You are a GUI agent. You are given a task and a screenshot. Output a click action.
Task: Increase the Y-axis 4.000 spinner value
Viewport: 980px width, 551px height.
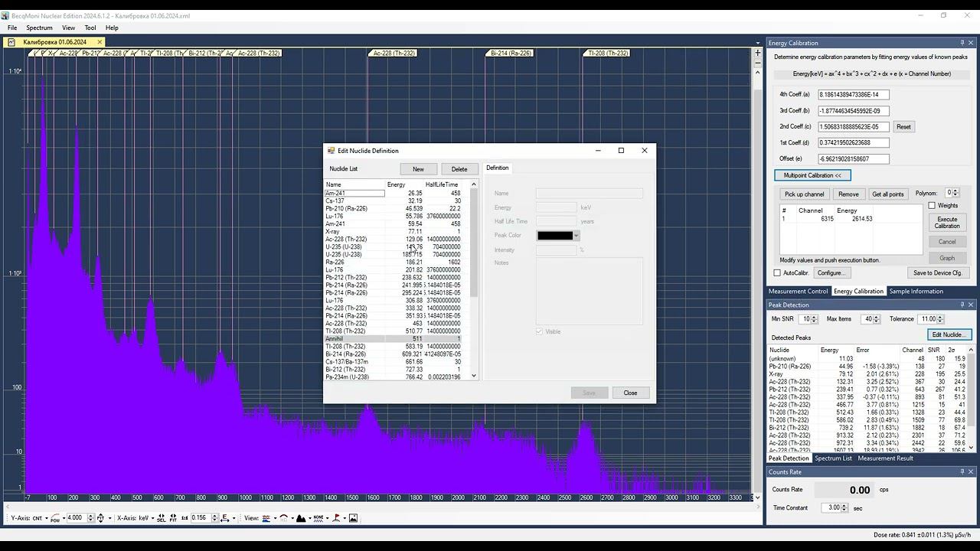coord(90,516)
